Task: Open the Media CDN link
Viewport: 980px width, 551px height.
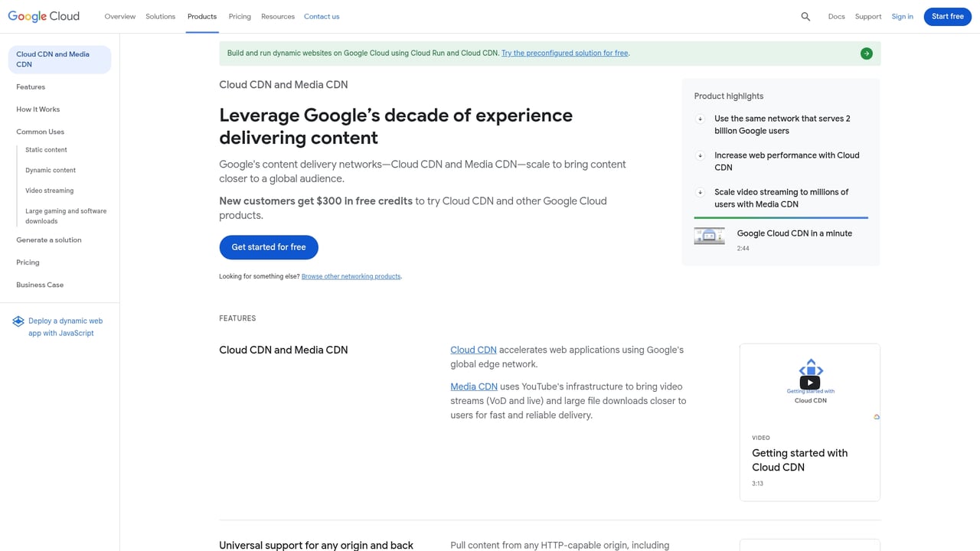Action: (473, 386)
